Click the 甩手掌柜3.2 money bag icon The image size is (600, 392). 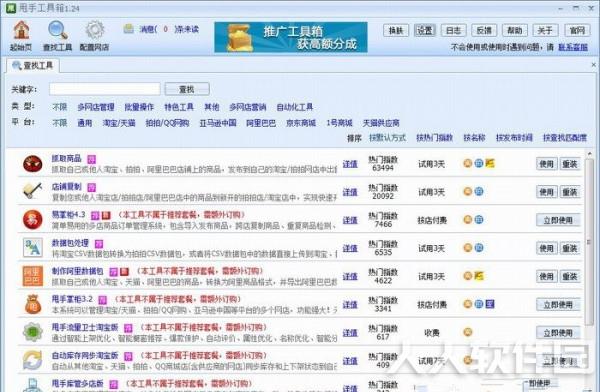point(33,304)
